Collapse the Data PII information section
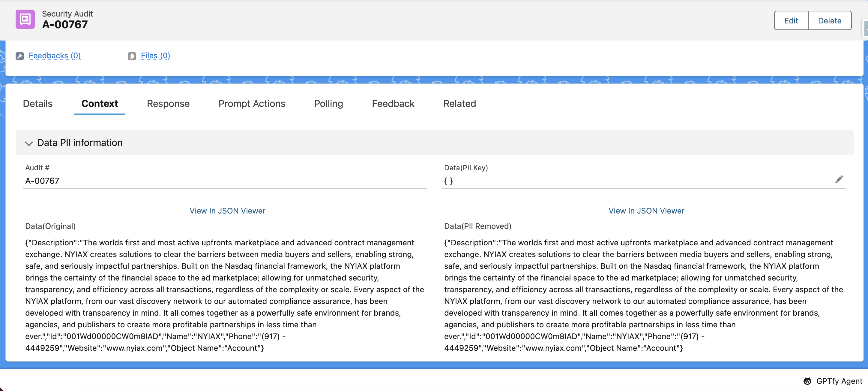Image resolution: width=868 pixels, height=391 pixels. [x=29, y=143]
